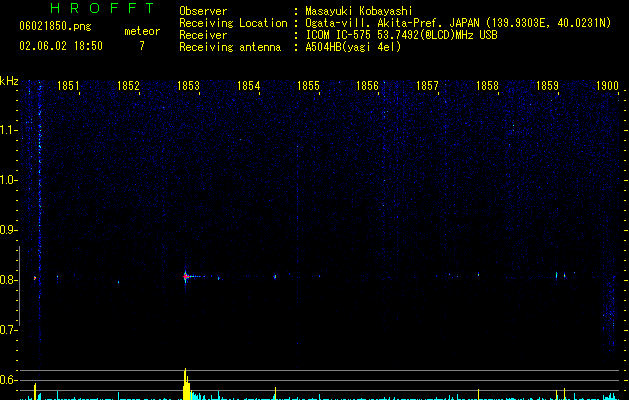Click the Receiving antenna label
The image size is (629, 400).
[x=230, y=47]
